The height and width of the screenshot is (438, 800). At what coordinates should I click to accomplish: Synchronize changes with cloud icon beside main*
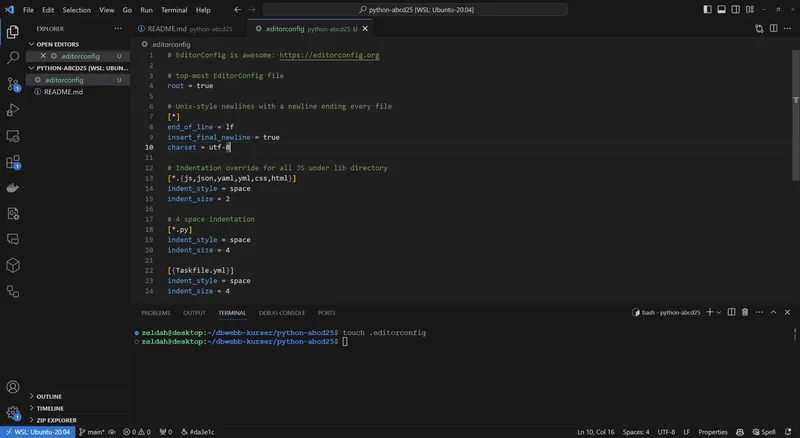(x=112, y=432)
